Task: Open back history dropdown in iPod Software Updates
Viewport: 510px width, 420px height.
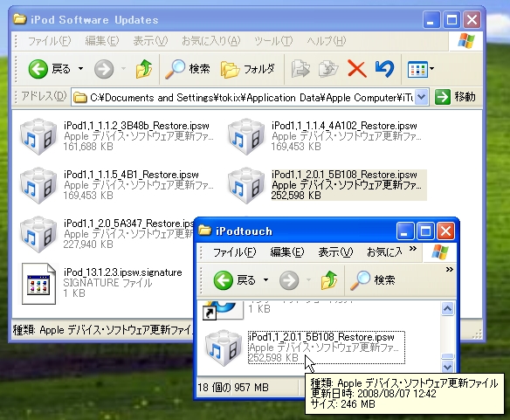Action: click(80, 69)
